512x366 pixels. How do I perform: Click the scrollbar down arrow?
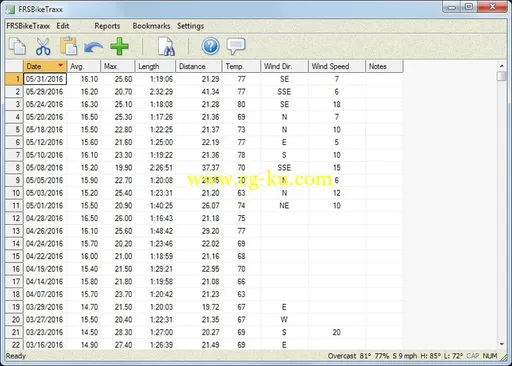pyautogui.click(x=501, y=344)
